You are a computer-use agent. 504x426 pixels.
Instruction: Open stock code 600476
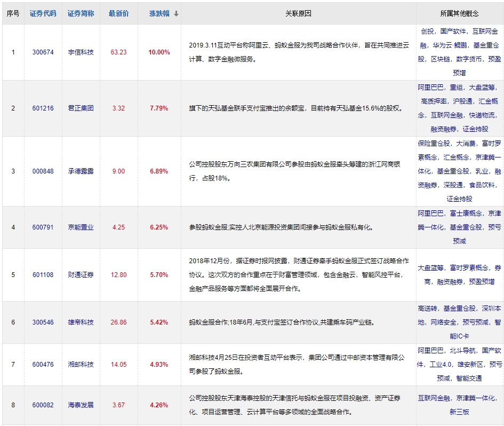43,364
